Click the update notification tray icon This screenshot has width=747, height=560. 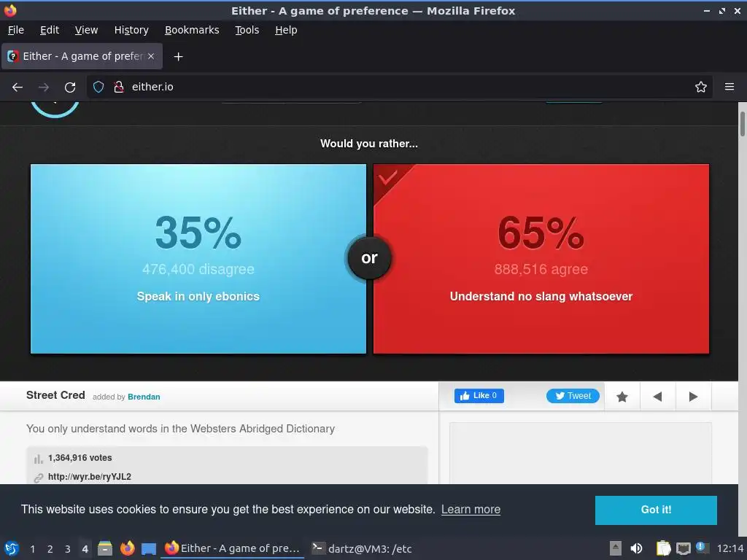click(702, 548)
